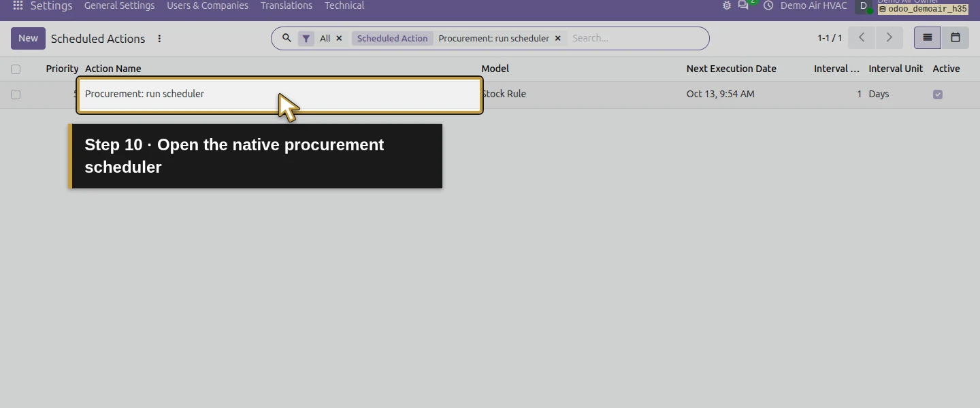Open General Settings menu
This screenshot has width=980, height=408.
tap(119, 5)
